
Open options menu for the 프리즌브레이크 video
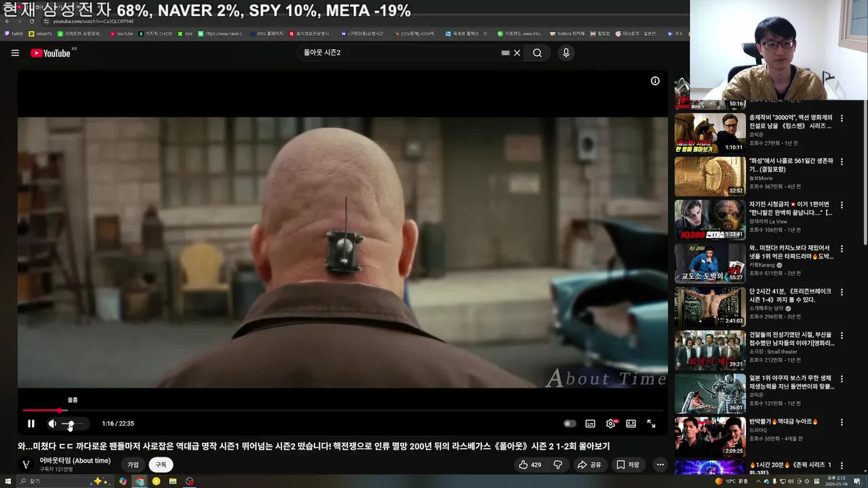(x=842, y=291)
